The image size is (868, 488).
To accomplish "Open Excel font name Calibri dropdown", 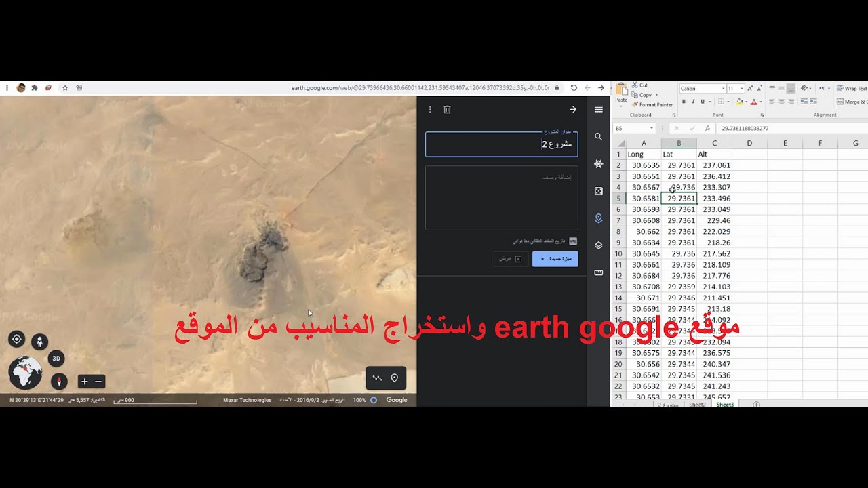I will 724,89.
